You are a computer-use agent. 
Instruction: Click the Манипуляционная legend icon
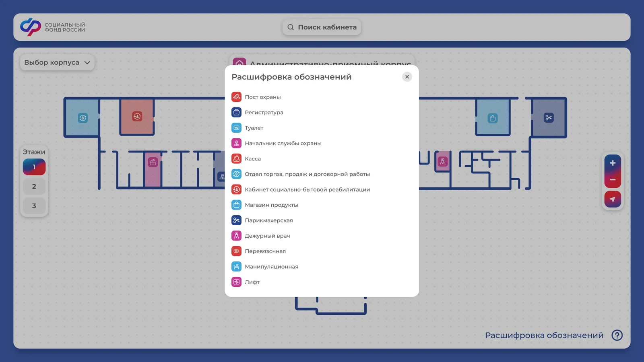click(236, 267)
